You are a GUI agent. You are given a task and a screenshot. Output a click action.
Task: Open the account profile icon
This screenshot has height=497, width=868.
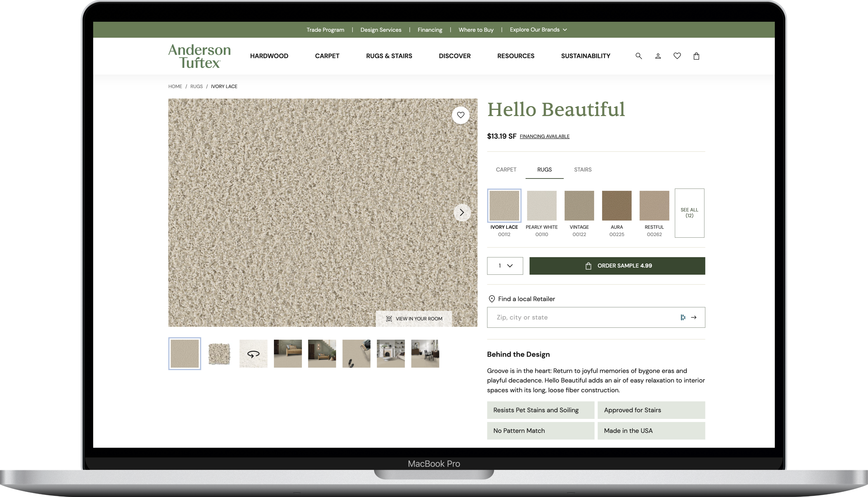point(658,56)
